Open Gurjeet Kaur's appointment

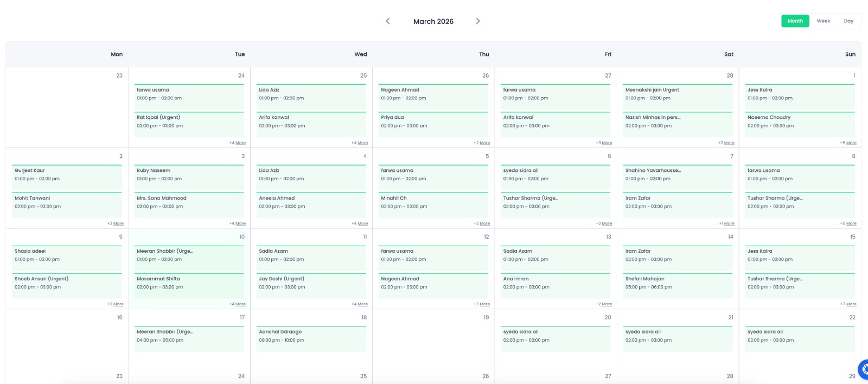pos(67,175)
